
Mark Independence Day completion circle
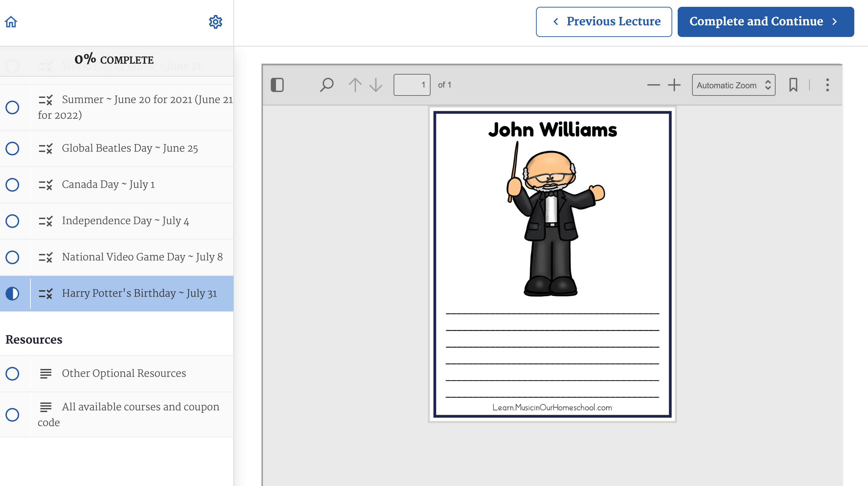pyautogui.click(x=12, y=221)
